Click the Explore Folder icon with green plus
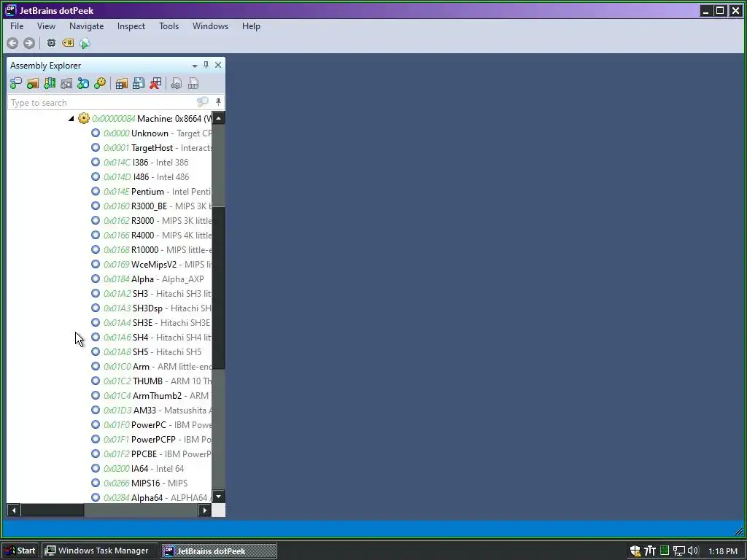747x560 pixels. (x=32, y=84)
